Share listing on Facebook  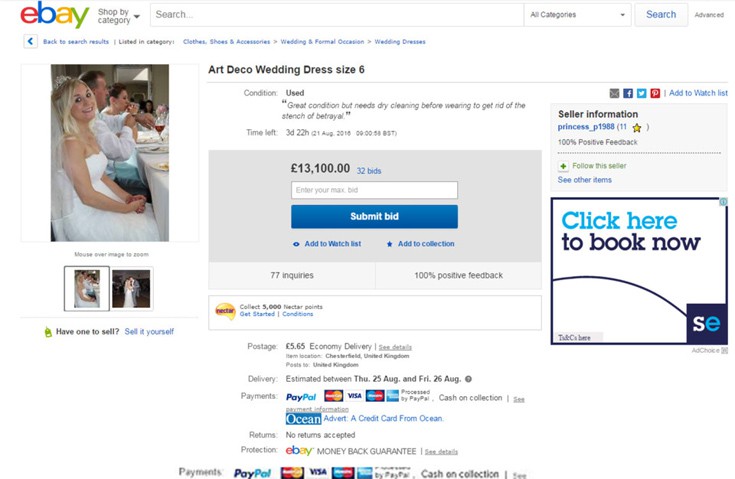coord(628,93)
